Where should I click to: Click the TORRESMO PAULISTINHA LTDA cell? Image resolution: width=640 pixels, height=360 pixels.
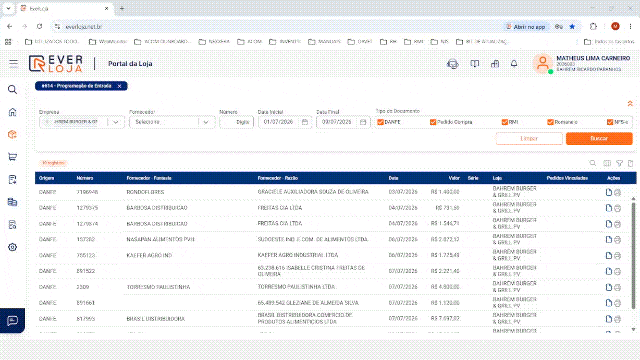(x=297, y=287)
